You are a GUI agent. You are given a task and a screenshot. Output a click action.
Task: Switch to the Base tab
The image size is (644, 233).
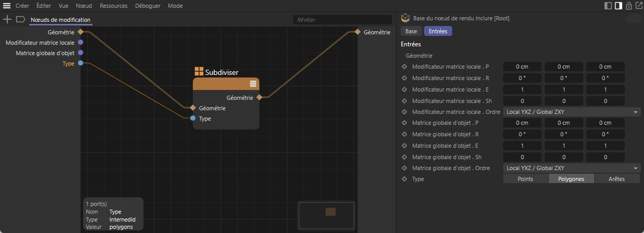(411, 31)
